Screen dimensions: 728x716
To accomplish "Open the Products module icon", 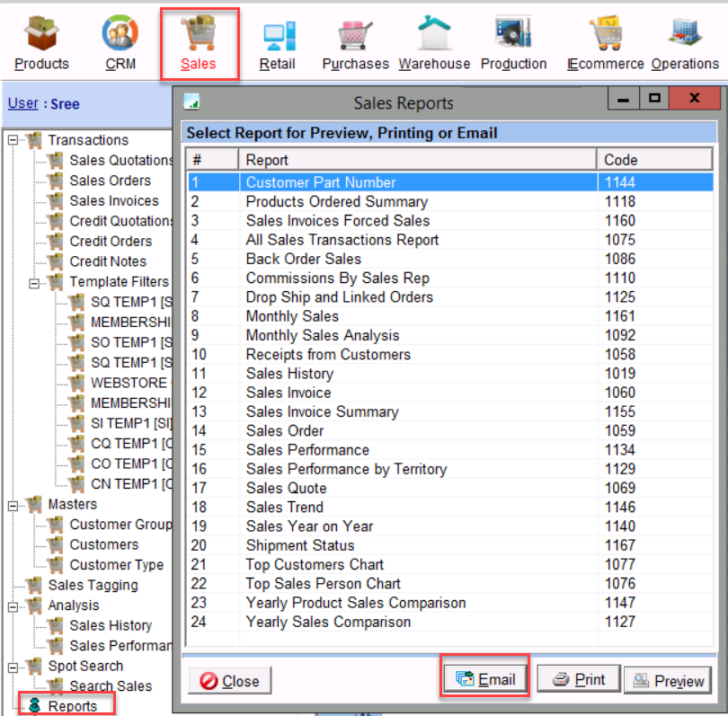I will pyautogui.click(x=41, y=36).
